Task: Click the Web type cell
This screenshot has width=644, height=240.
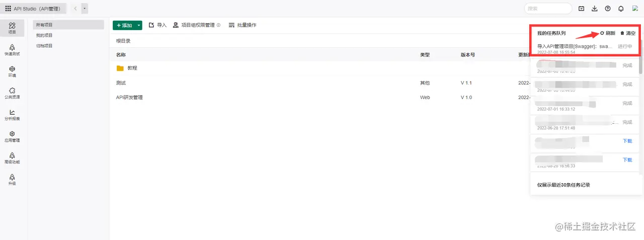Action: coord(425,97)
